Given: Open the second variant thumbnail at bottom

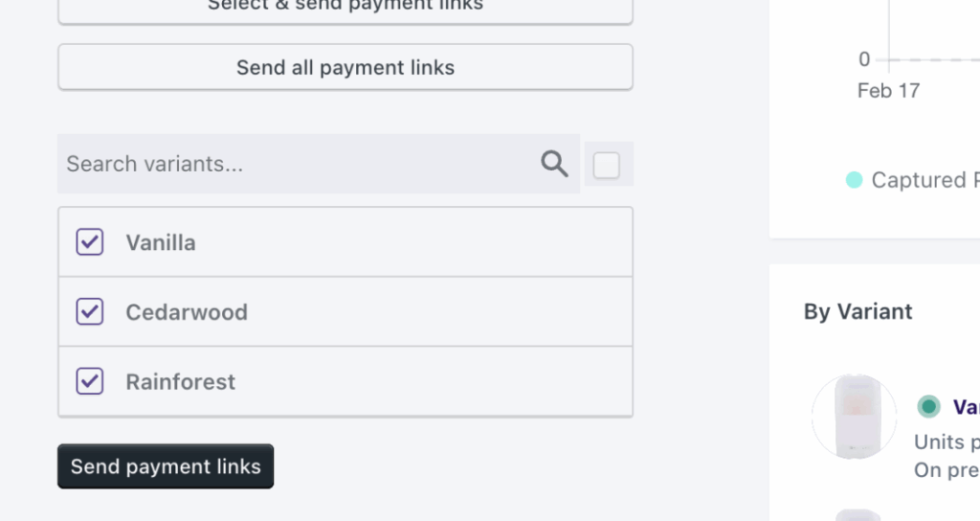Looking at the screenshot, I should [857, 514].
